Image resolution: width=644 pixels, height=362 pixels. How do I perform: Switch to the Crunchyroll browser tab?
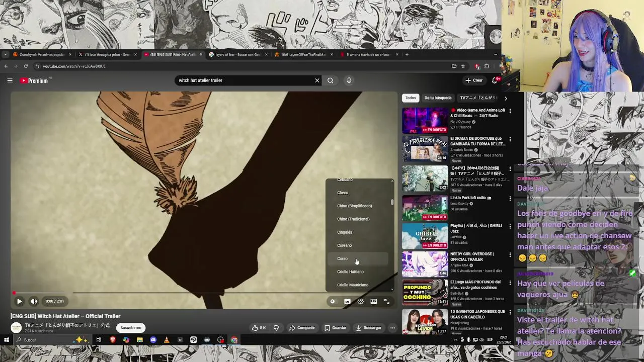coord(41,54)
